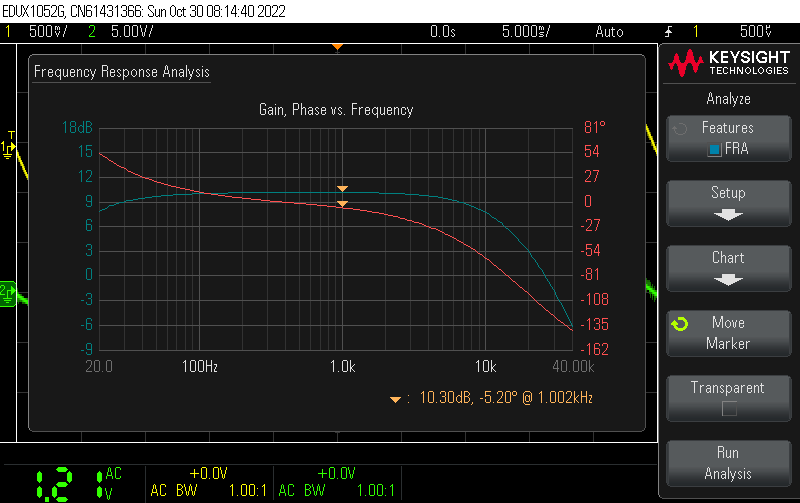Select the channel 1 ground marker
Viewport: 800px width, 503px height.
click(7, 148)
